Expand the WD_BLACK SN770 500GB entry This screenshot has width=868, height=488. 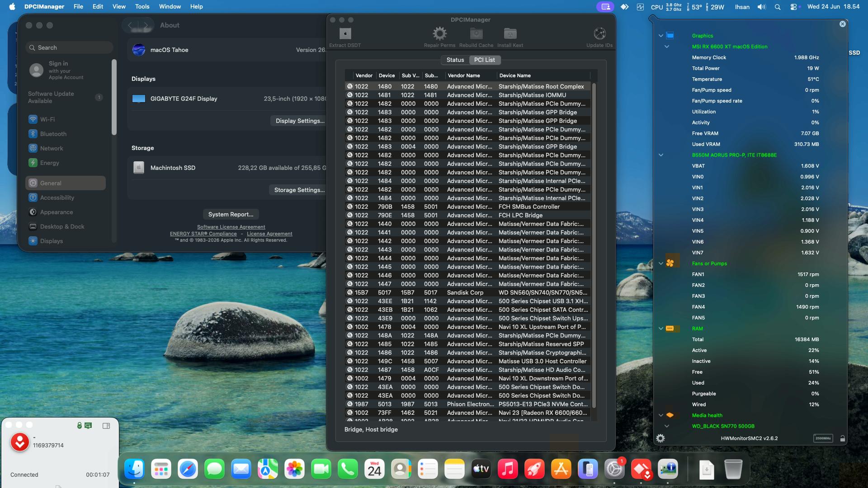click(x=667, y=426)
